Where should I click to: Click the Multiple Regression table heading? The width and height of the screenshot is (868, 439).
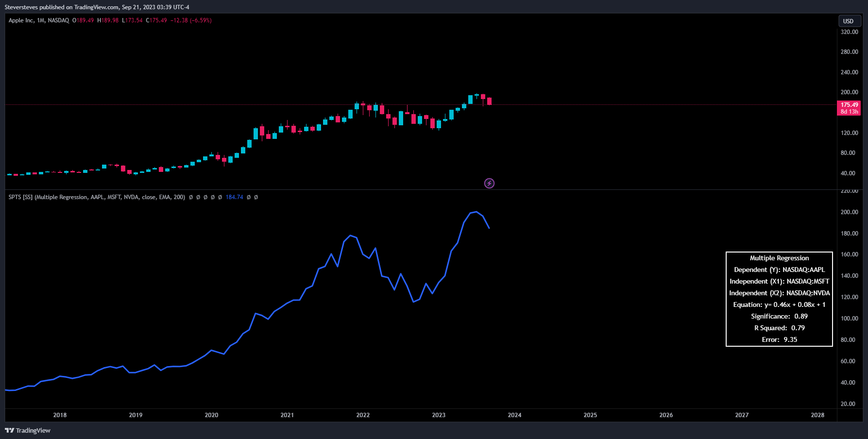pyautogui.click(x=779, y=258)
